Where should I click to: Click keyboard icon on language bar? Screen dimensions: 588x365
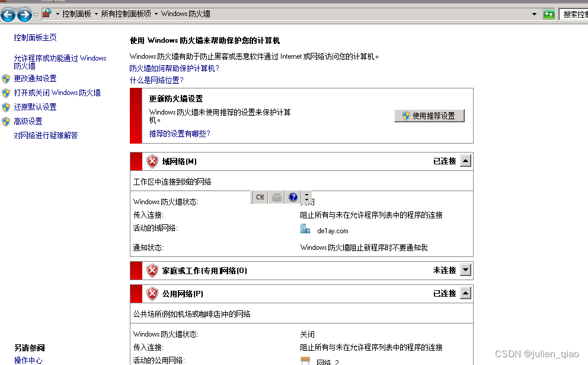(277, 197)
